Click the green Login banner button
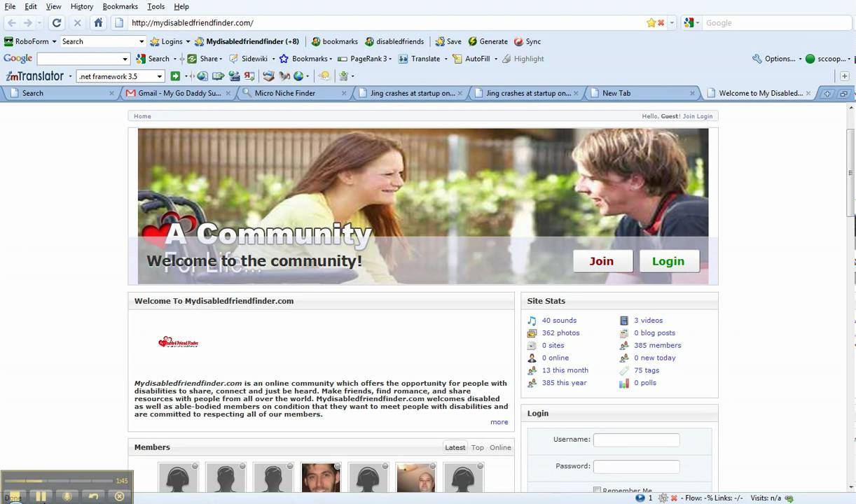The image size is (856, 504). tap(668, 261)
